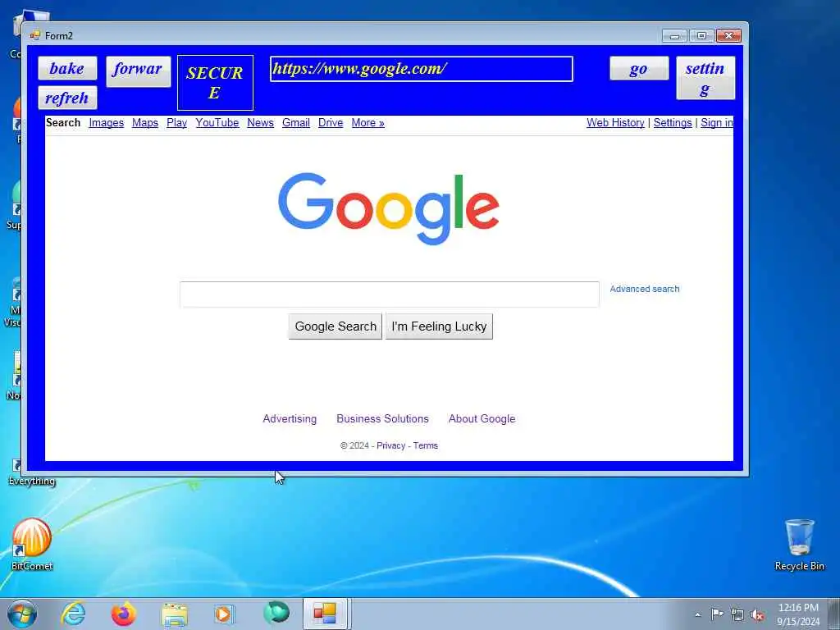The width and height of the screenshot is (840, 630).
Task: Open the YouTube link
Action: click(217, 123)
